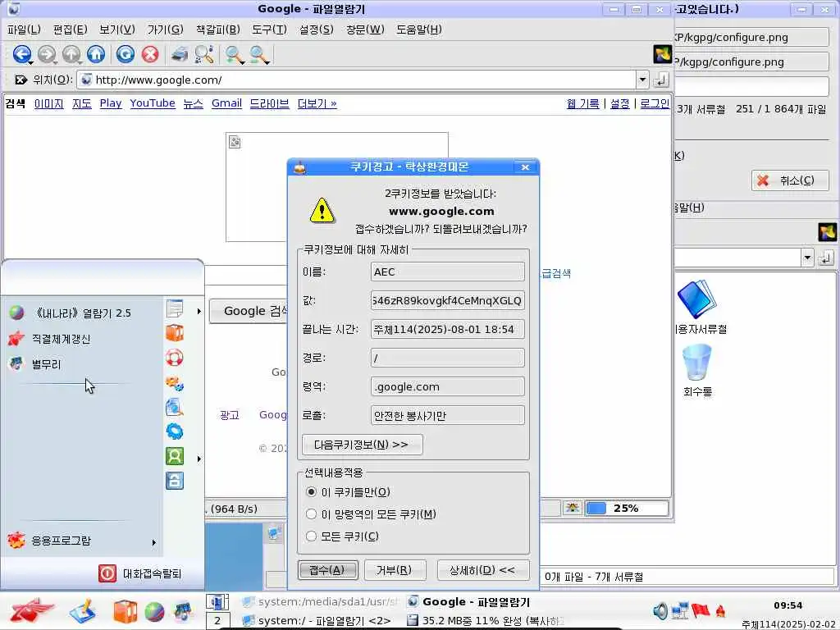Click the 취소(C) cancel button in background window
Image resolution: width=840 pixels, height=630 pixels.
(x=790, y=180)
